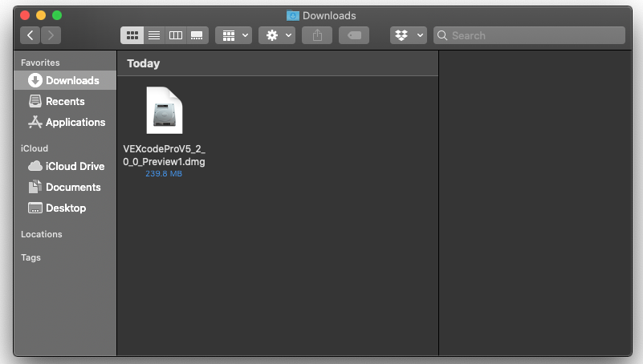Switch to icon view
Image resolution: width=643 pixels, height=364 pixels.
[x=132, y=35]
